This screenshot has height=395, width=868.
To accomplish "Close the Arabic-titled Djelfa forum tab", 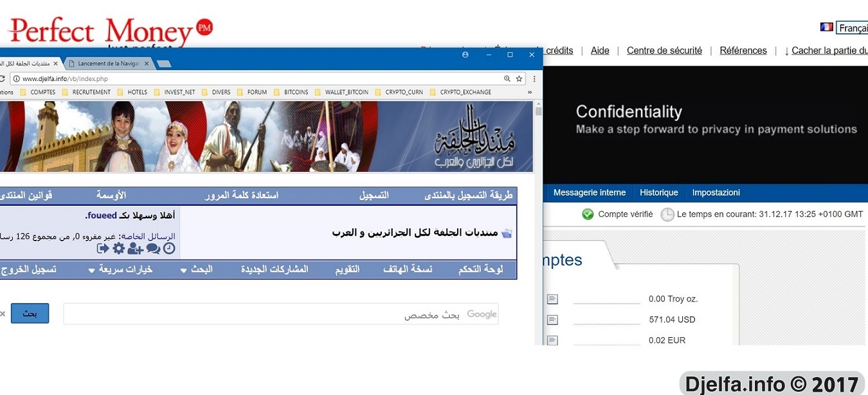I will click(56, 64).
